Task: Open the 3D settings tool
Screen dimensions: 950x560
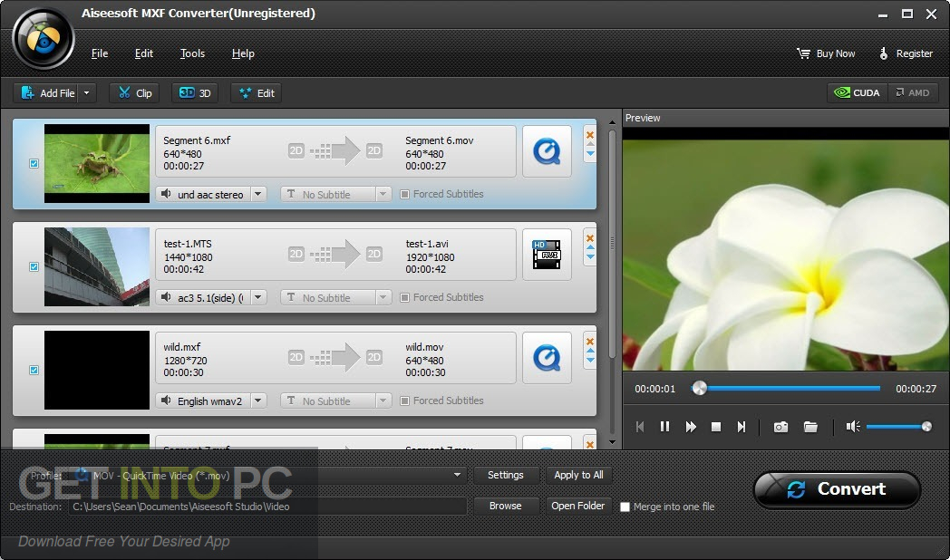Action: (195, 92)
